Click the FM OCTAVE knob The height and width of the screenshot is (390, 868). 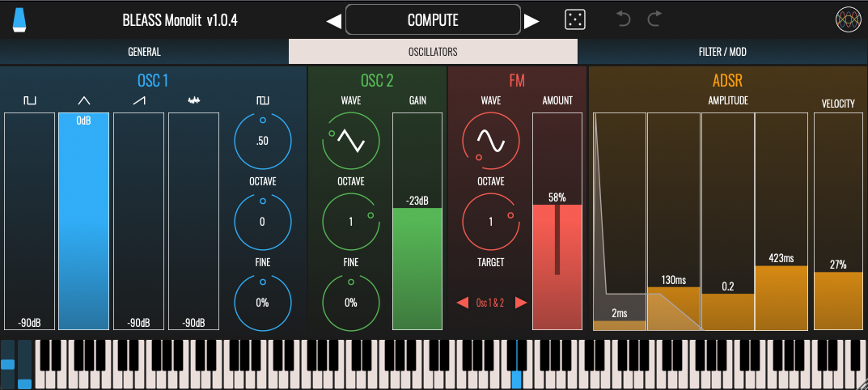(x=491, y=222)
